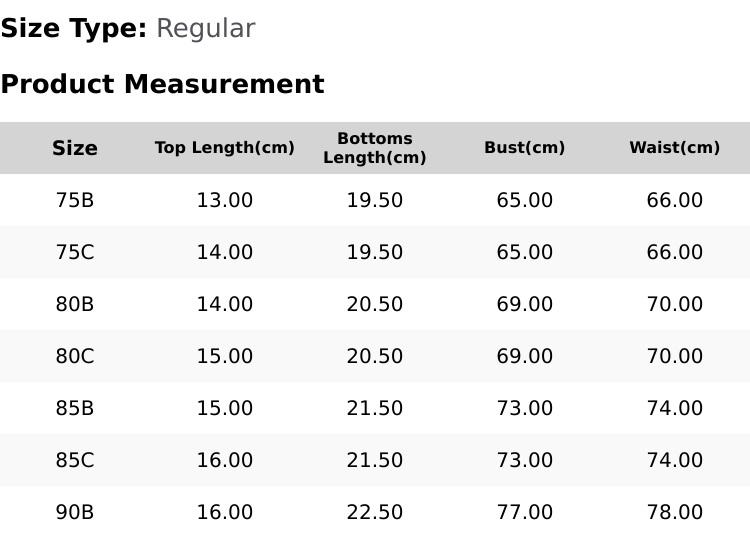Click the Waist(cm) column header
Image resolution: width=750 pixels, height=538 pixels.
point(674,148)
